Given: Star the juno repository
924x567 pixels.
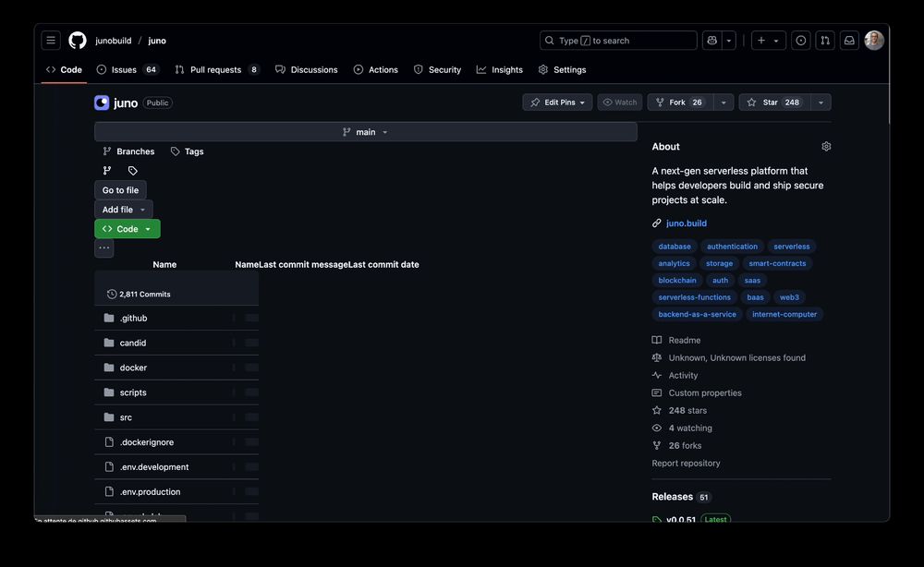Looking at the screenshot, I should pyautogui.click(x=774, y=103).
